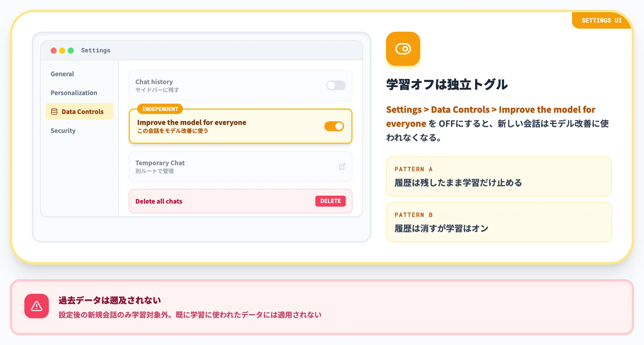
Task: Turn off Improve the model for everyone
Action: coord(334,126)
